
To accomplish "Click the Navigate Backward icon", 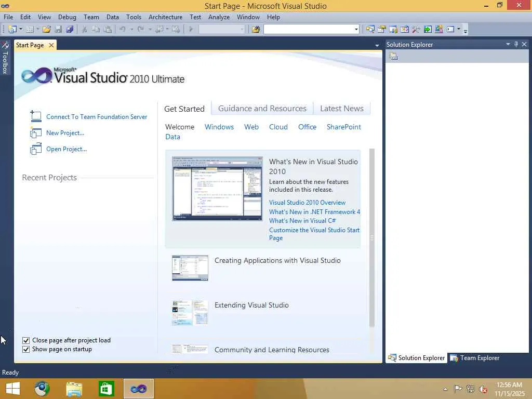I will point(159,29).
